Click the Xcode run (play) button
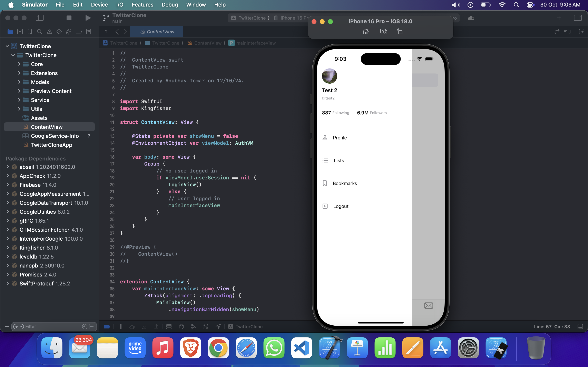 (88, 18)
